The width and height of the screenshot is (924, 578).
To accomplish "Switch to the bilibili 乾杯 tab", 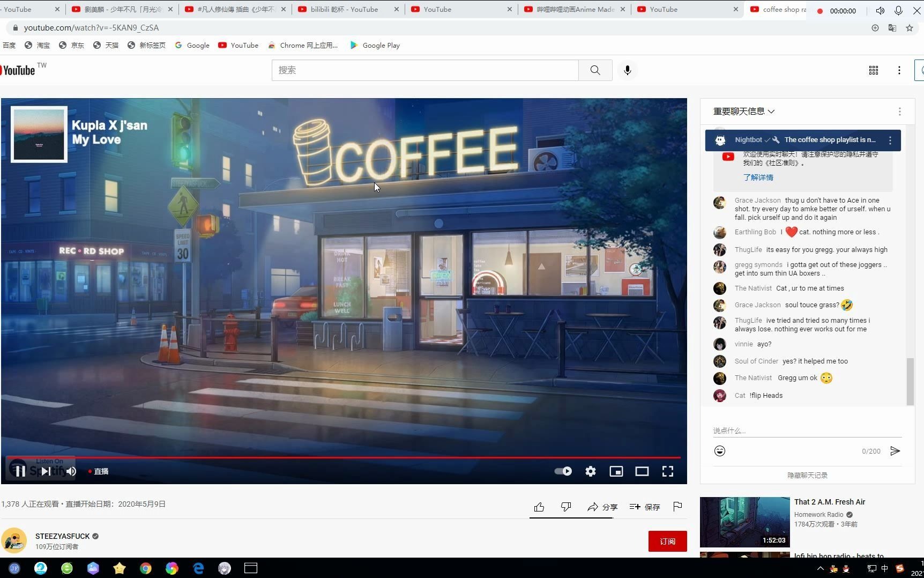I will tap(343, 9).
